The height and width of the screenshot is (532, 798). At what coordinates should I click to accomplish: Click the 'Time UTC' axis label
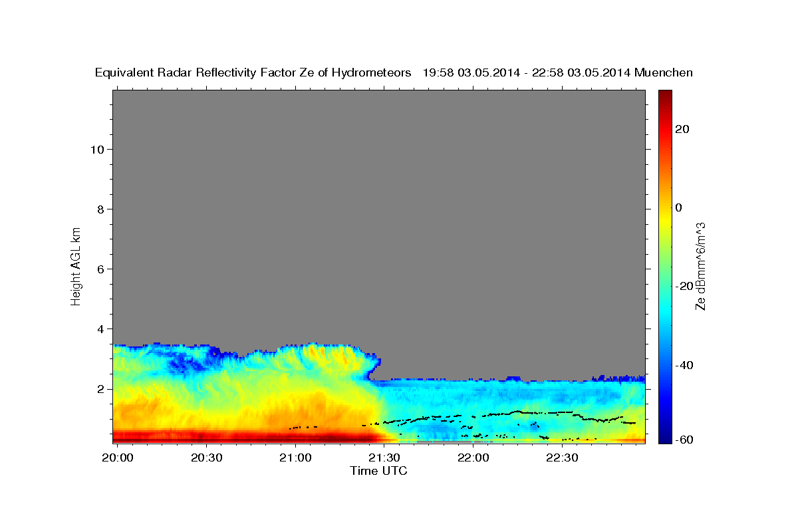(x=378, y=471)
